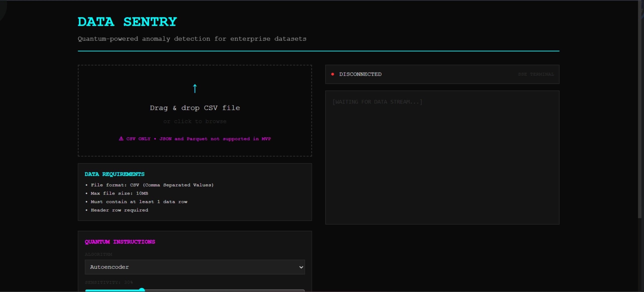
Task: Click the 'Max file size: 10MB' line
Action: pyautogui.click(x=119, y=193)
